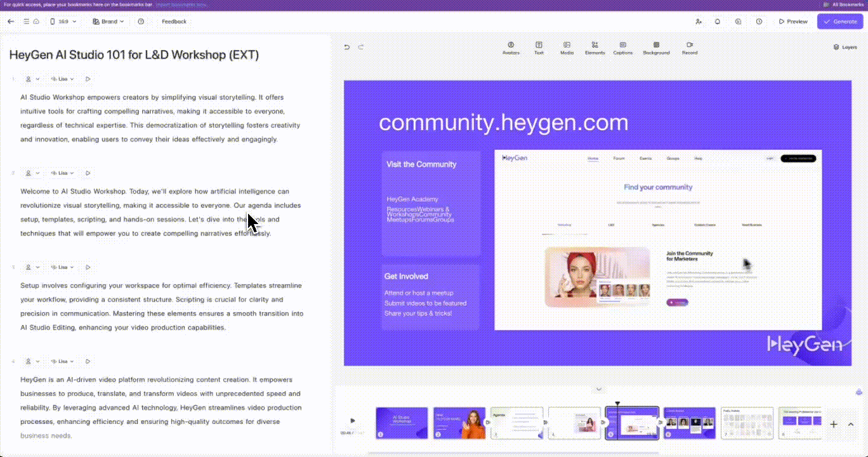The width and height of the screenshot is (868, 457).
Task: Open the avatar dropdown for scene 3
Action: click(32, 267)
